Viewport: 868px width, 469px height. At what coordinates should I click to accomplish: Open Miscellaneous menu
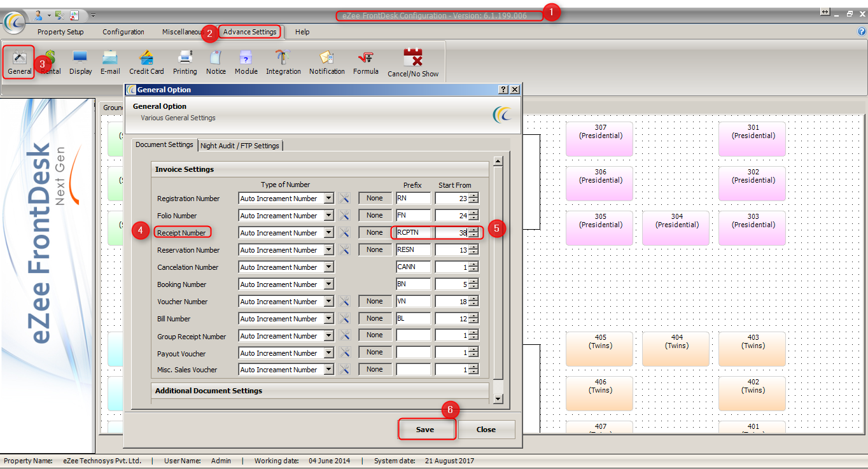point(182,32)
